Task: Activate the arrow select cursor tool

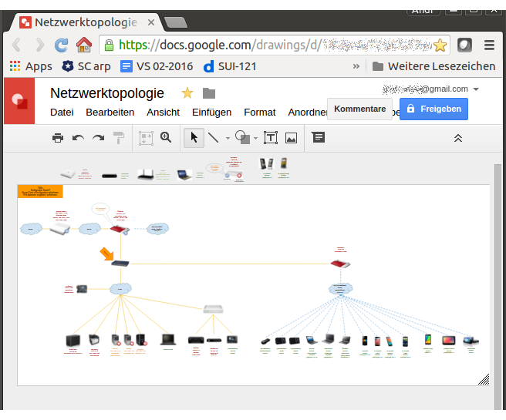Action: (x=194, y=138)
